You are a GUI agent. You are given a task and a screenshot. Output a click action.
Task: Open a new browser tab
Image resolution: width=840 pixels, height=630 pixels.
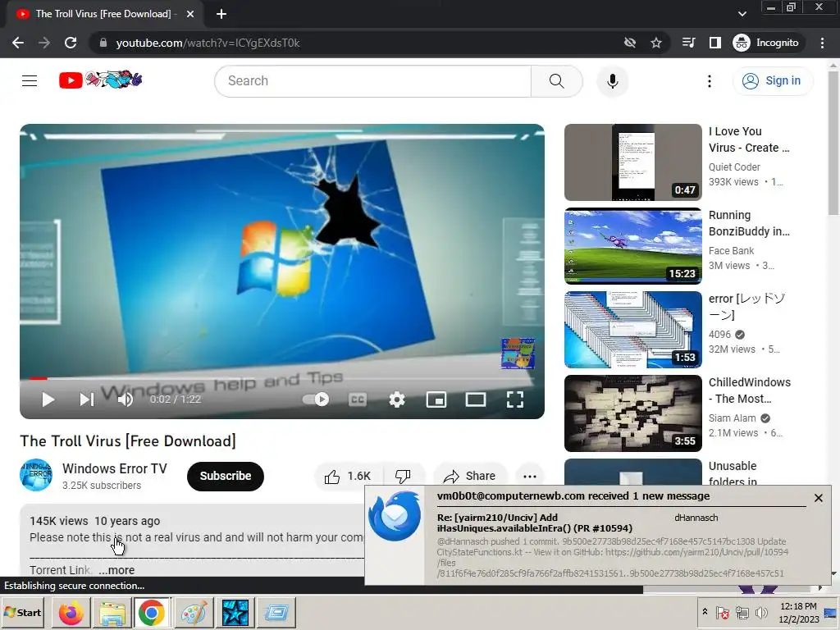point(221,14)
